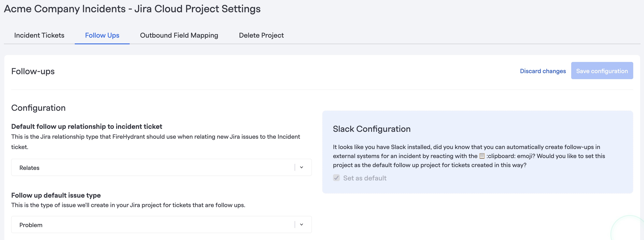Open the Relates relationship dropdown
The height and width of the screenshot is (240, 644).
tap(162, 167)
